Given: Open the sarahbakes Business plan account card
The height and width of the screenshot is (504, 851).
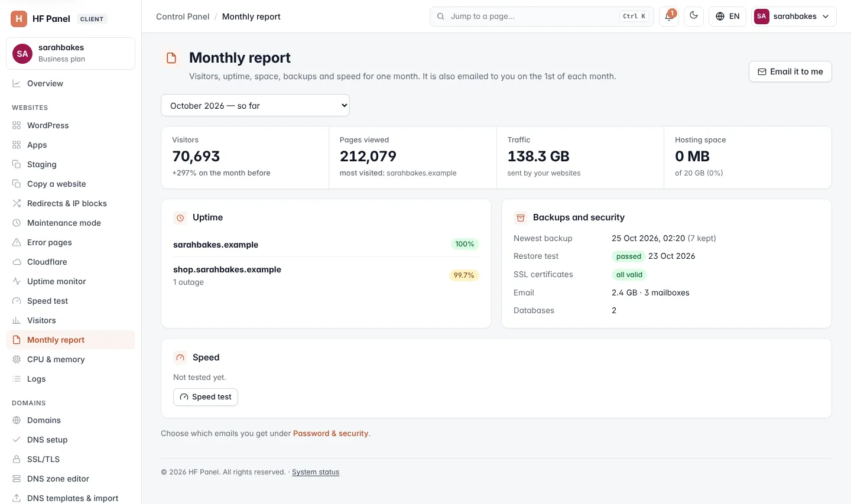Looking at the screenshot, I should (x=70, y=53).
